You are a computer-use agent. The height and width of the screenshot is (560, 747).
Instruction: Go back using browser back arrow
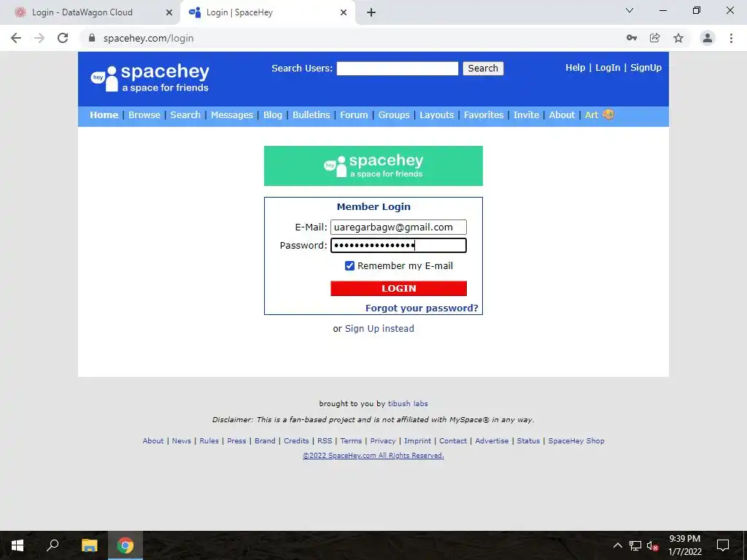coord(16,38)
